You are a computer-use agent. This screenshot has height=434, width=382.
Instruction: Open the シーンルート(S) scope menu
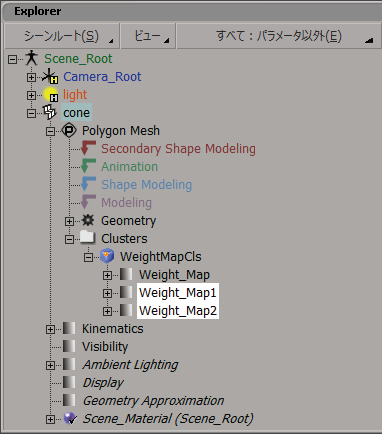[x=62, y=36]
